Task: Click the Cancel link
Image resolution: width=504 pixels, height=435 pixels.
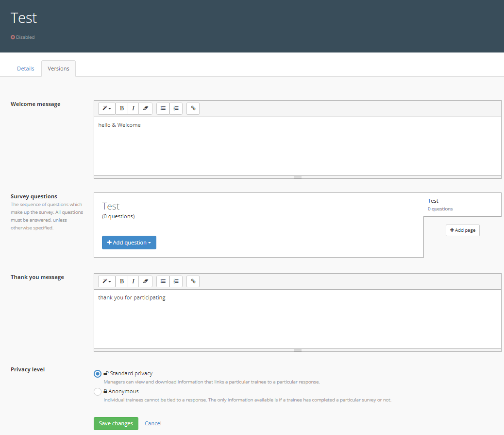Action: point(153,423)
